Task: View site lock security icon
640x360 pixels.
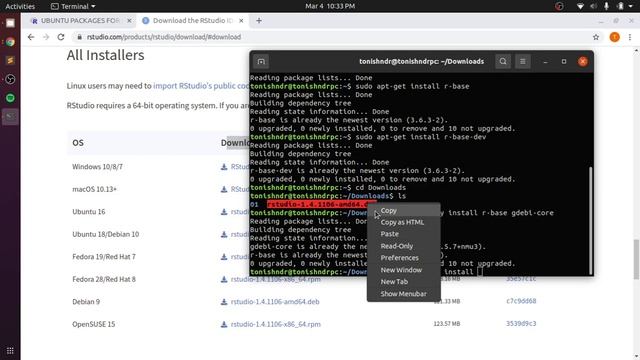Action: (x=79, y=37)
